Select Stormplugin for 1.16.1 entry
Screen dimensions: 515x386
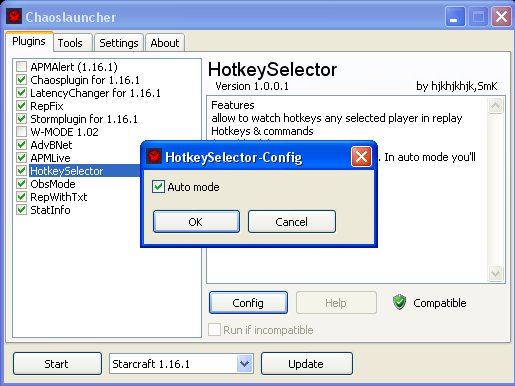[84, 119]
